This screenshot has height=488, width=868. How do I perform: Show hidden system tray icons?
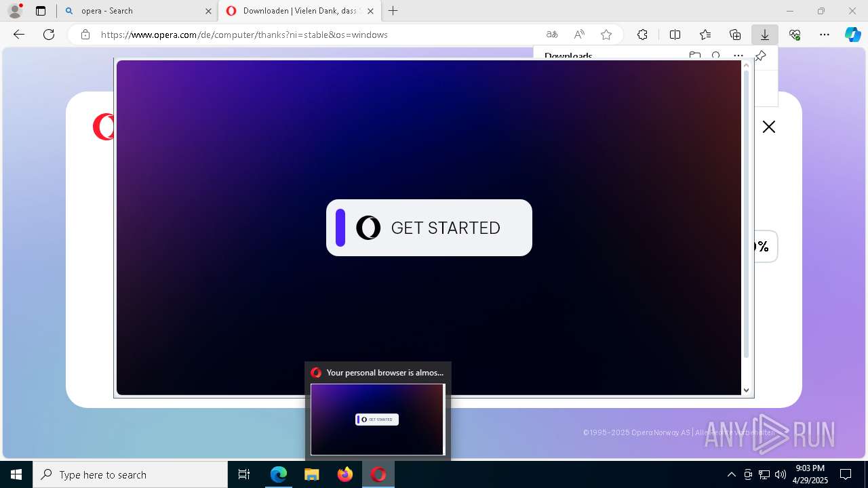click(x=731, y=474)
